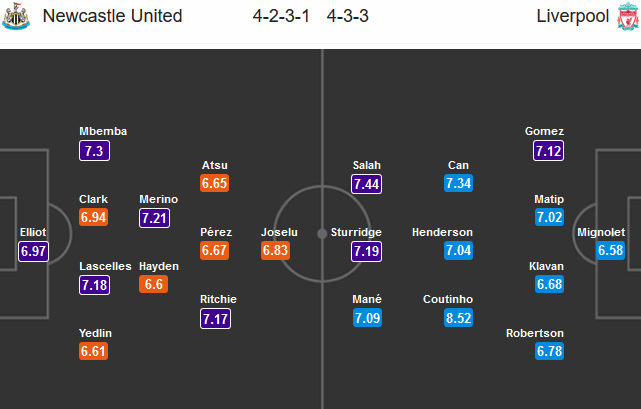Viewport: 641px width, 409px height.
Task: Select Merino's 7.21 rating badge
Action: (154, 218)
